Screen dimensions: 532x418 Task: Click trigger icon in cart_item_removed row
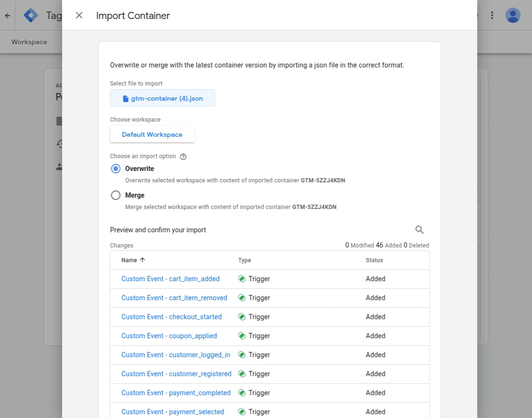pos(242,298)
